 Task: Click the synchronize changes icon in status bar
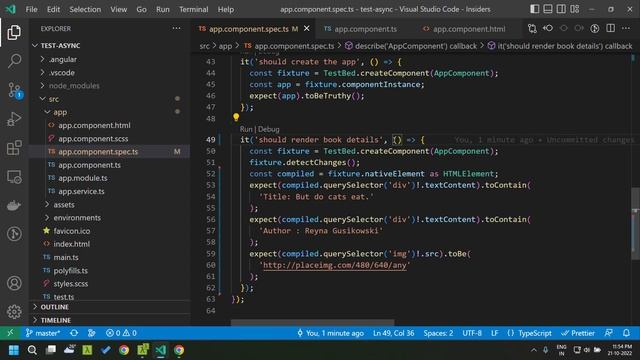click(74, 333)
